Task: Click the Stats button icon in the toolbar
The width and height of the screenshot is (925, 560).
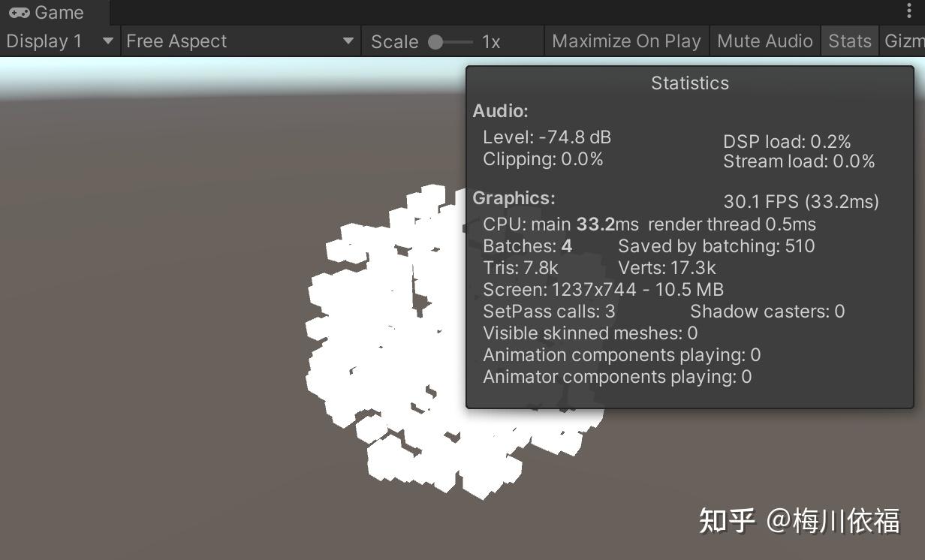Action: coord(849,41)
